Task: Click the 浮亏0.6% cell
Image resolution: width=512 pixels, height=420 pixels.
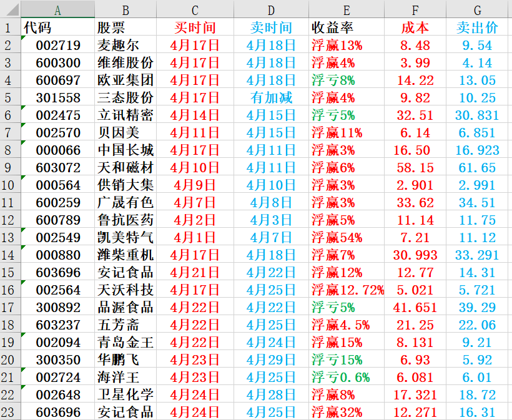Action: (347, 376)
